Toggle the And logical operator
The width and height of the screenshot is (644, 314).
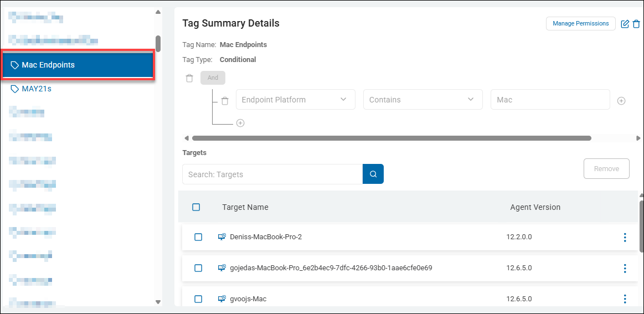[213, 78]
